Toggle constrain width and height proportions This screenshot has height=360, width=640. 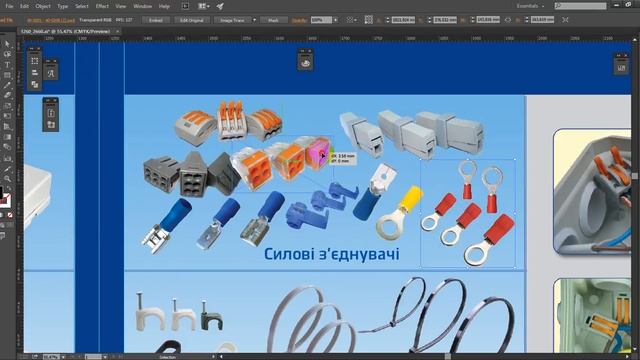pyautogui.click(x=508, y=20)
